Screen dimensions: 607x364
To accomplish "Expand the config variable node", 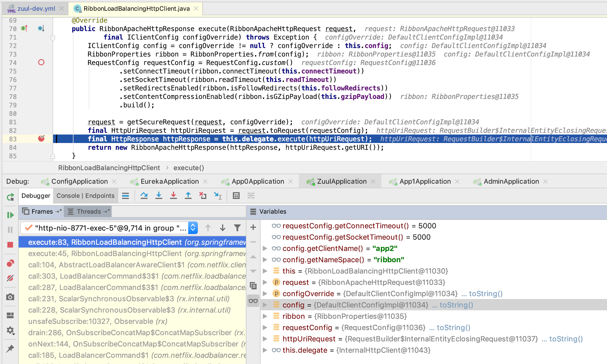I will click(265, 305).
